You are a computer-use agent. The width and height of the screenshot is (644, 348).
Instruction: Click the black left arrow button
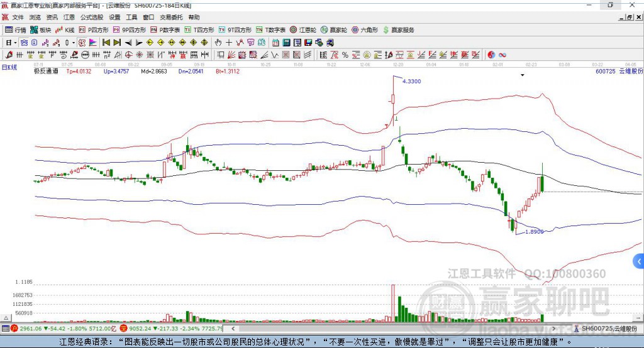tap(128, 43)
